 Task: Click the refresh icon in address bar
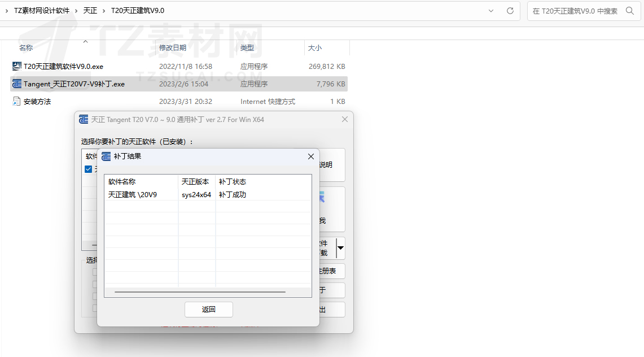click(x=510, y=11)
